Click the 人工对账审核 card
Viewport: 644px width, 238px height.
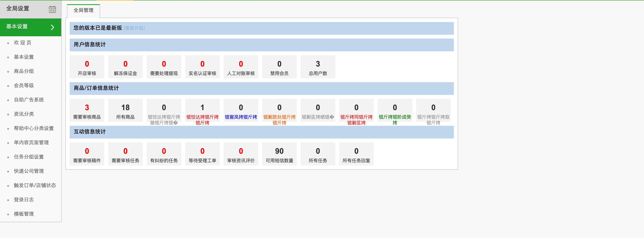[x=241, y=67]
